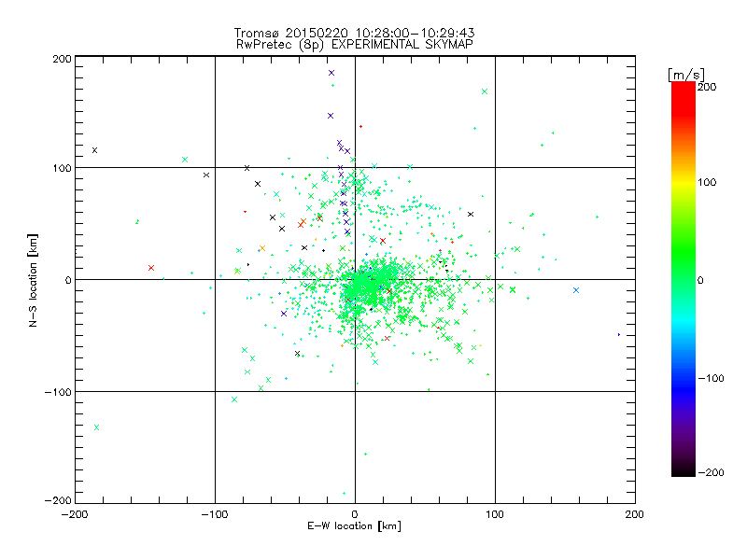Click the N-S axis "-200" tick label
747x560 pixels.
(x=58, y=500)
